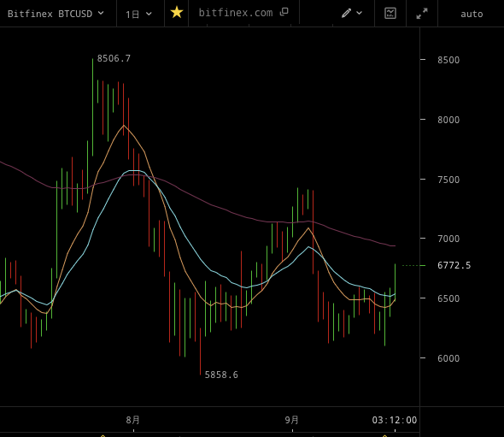The image size is (504, 437).
Task: Open the Bitfinex BTCUSD market dropdown
Action: (56, 14)
